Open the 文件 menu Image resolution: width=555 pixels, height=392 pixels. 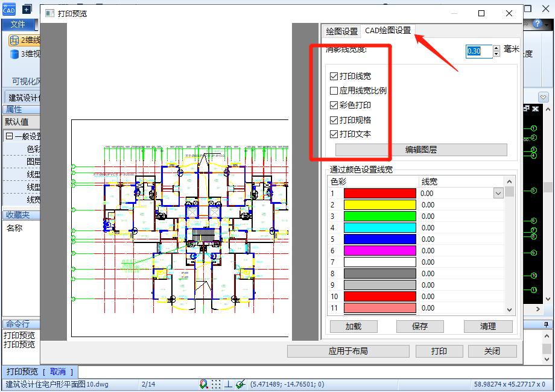18,24
